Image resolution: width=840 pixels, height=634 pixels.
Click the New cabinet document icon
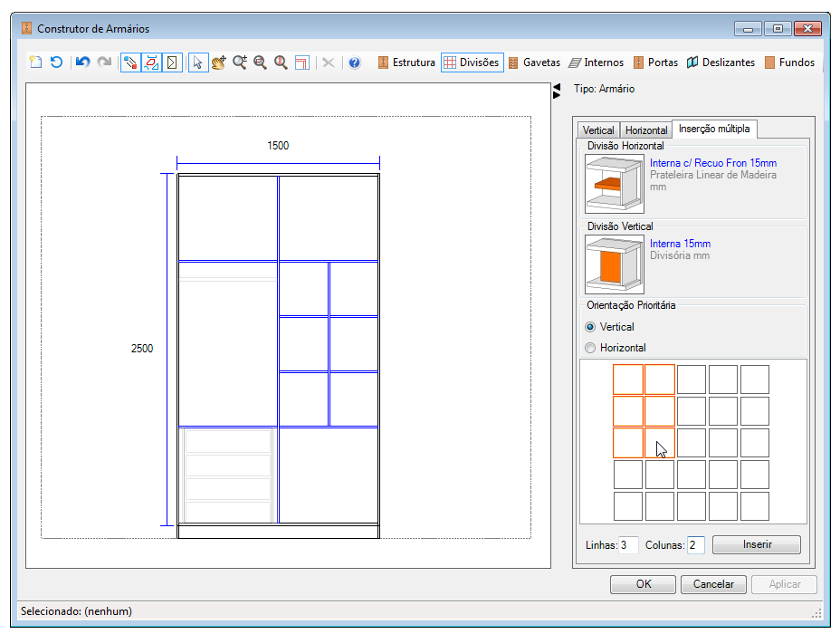[36, 62]
